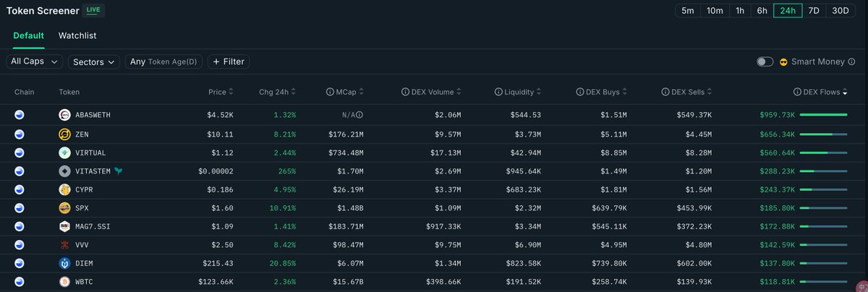Click the SPX token icon

[x=64, y=208]
